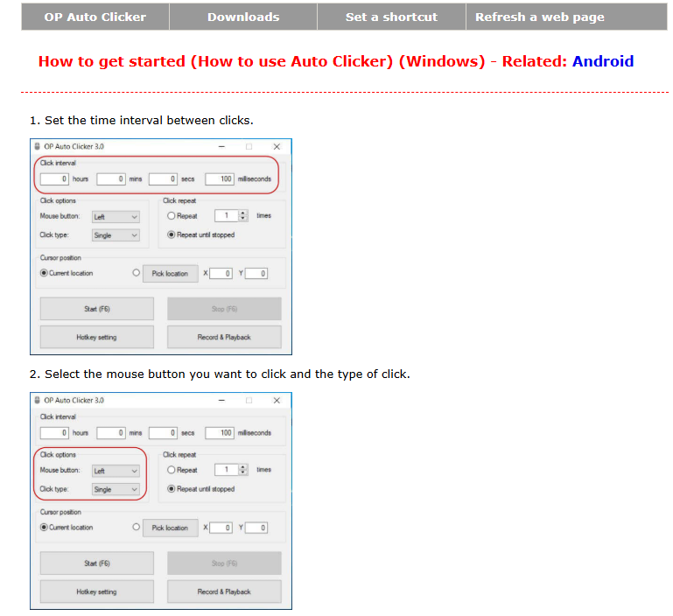Image resolution: width=673 pixels, height=616 pixels.
Task: Click Pick location button in step 1 screenshot
Action: tap(171, 274)
